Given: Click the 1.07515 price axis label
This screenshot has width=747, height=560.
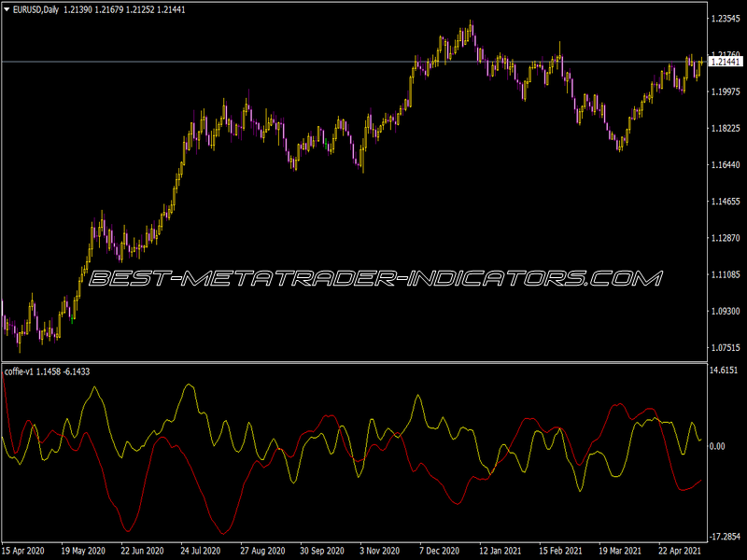Looking at the screenshot, I should [x=726, y=348].
